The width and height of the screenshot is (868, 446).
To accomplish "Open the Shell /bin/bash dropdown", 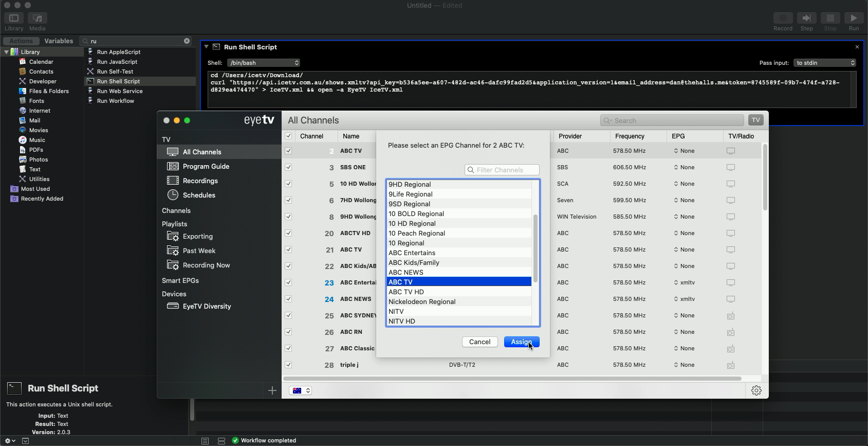I will (x=264, y=63).
